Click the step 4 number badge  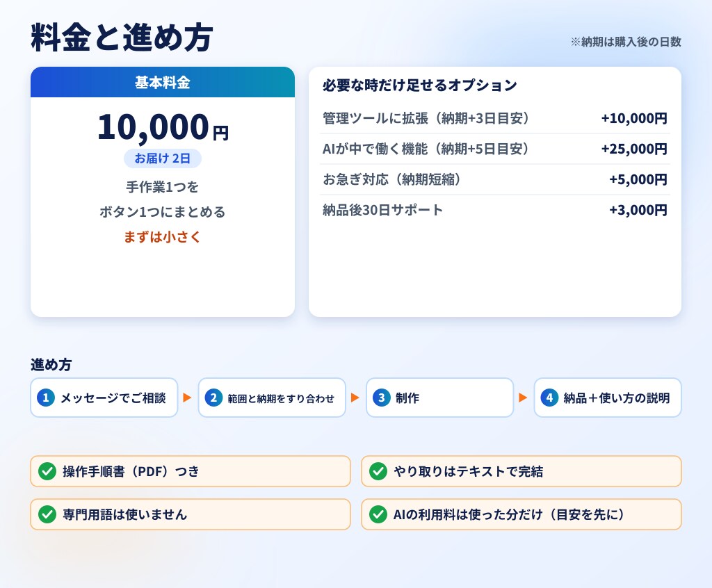click(x=549, y=398)
